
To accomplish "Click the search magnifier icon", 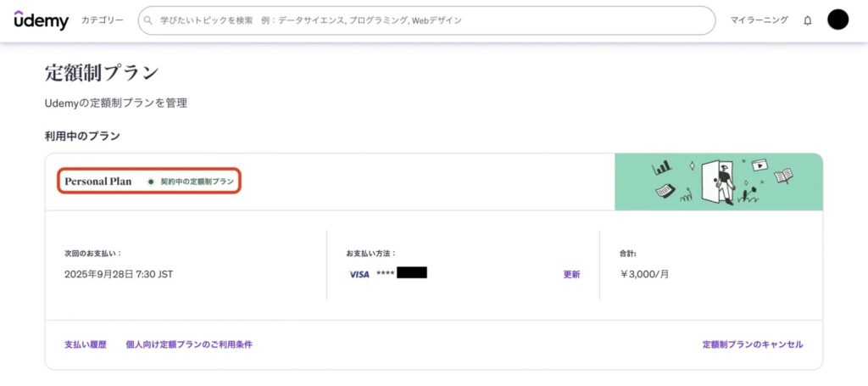I will [149, 20].
